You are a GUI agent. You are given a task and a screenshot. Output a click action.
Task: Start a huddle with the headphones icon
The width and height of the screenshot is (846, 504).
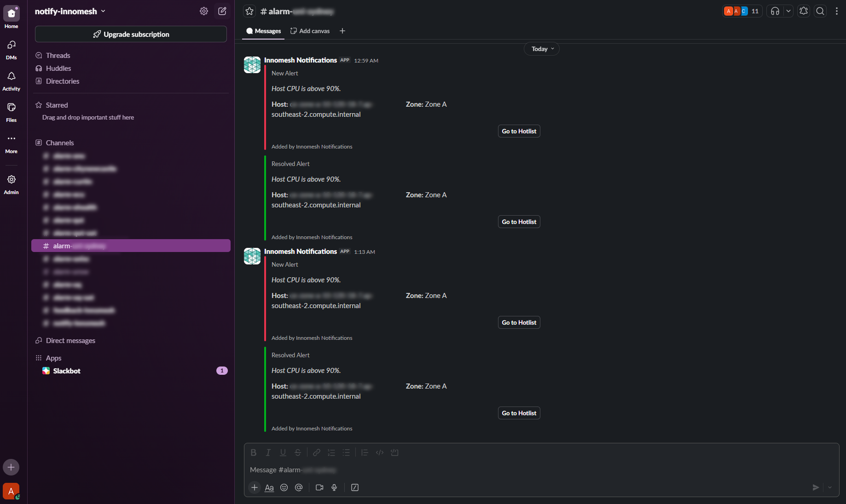point(775,11)
